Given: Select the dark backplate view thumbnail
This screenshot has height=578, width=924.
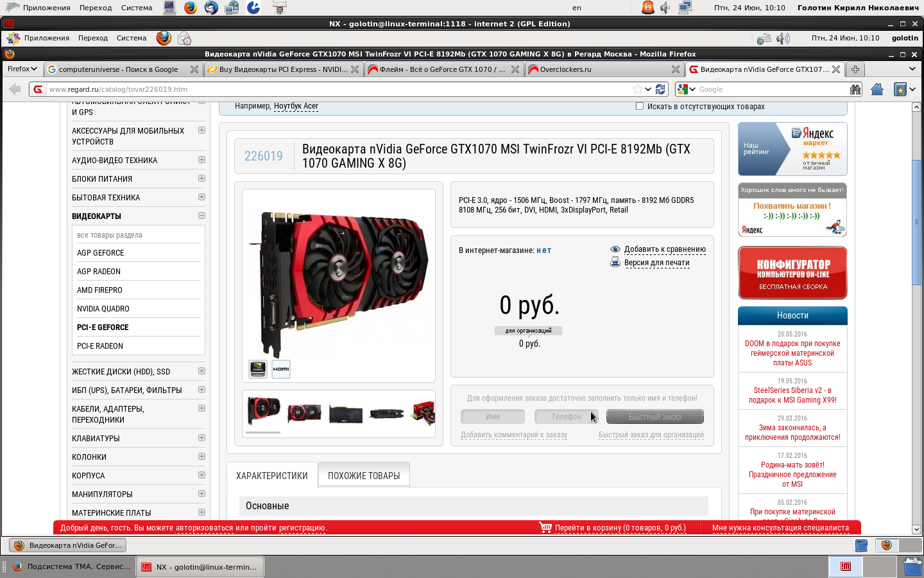Looking at the screenshot, I should 345,414.
